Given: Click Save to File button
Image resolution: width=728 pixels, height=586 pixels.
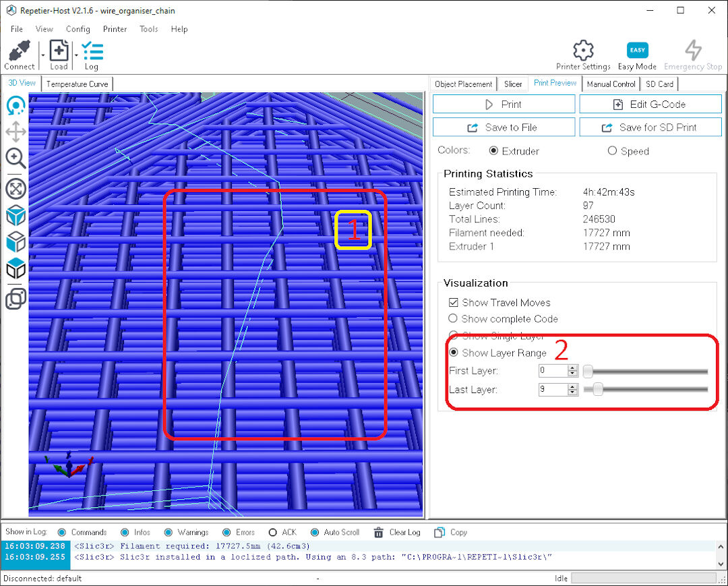Looking at the screenshot, I should (504, 127).
